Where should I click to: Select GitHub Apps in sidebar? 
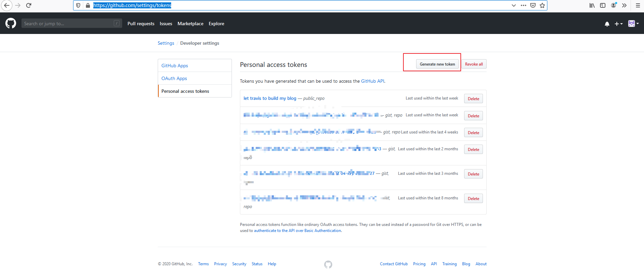pyautogui.click(x=195, y=66)
